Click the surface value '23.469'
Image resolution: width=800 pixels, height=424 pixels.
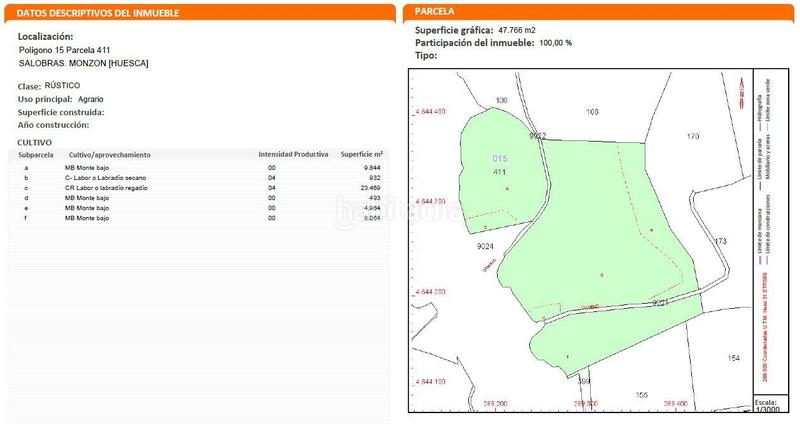tap(370, 188)
